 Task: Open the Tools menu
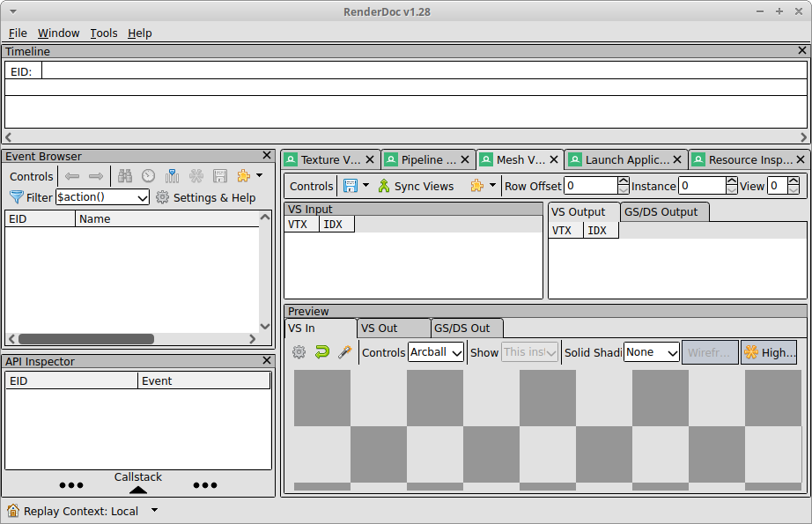pos(104,33)
